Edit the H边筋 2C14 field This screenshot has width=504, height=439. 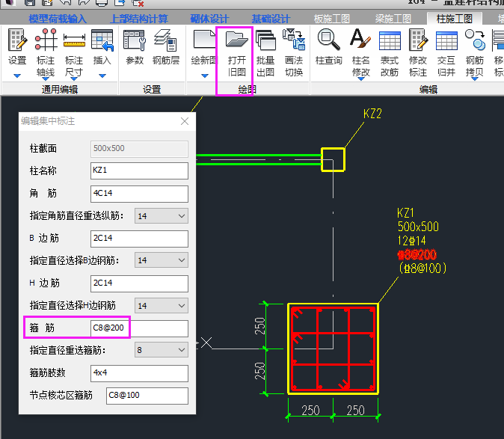[x=139, y=283]
